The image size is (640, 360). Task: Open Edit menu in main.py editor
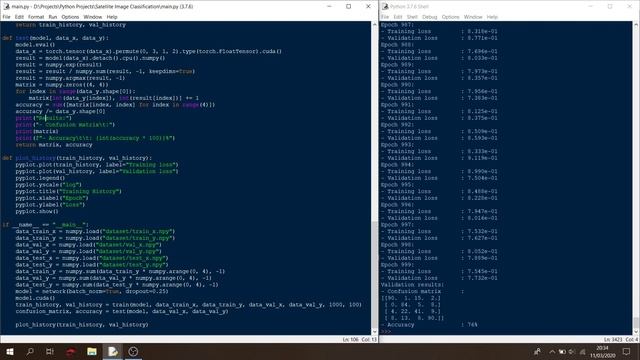tap(19, 17)
